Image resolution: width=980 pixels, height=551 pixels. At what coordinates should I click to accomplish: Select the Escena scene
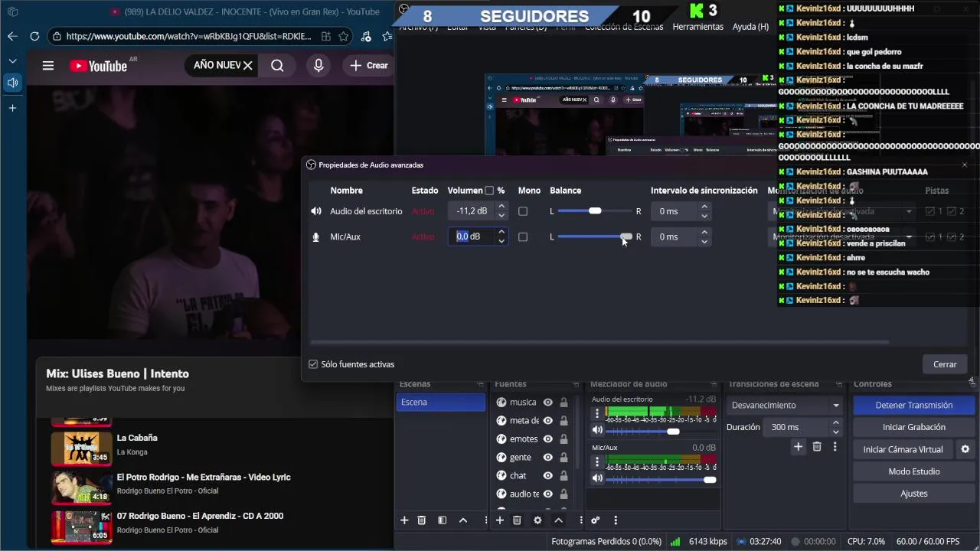441,403
